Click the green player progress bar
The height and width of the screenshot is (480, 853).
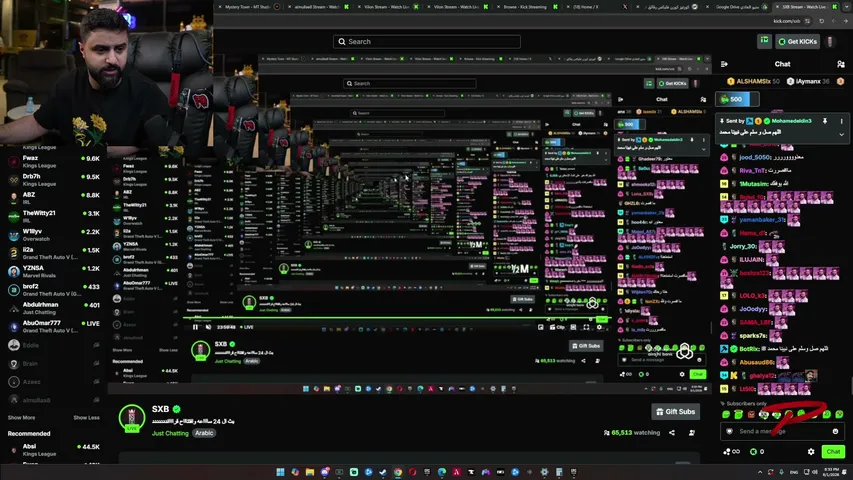coord(397,318)
